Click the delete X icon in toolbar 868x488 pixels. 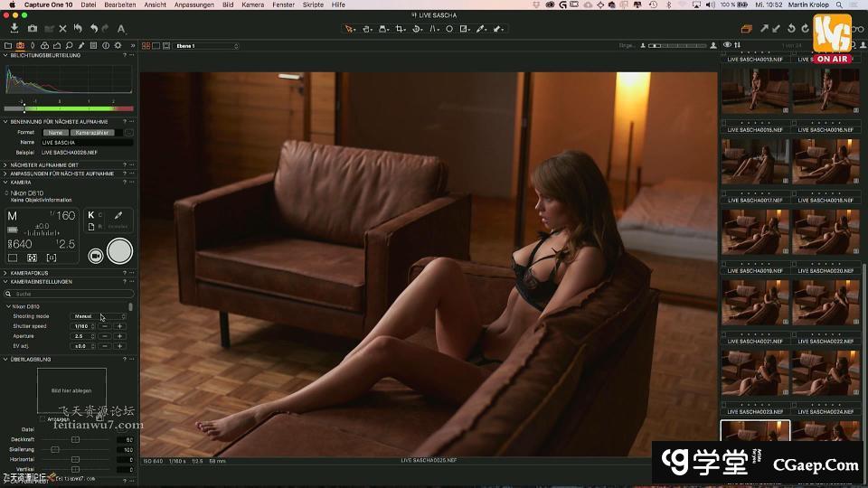pos(62,29)
